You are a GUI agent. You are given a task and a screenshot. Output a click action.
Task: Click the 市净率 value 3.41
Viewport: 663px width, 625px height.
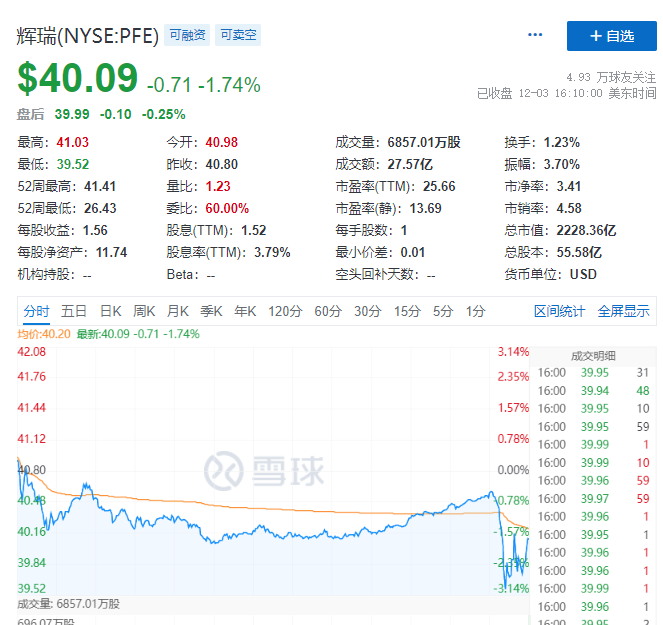569,186
